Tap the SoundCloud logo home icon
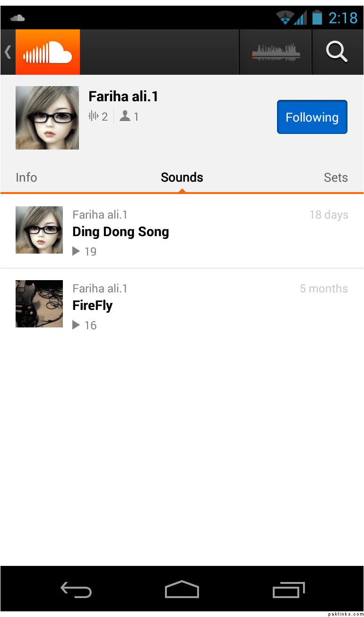Image resolution: width=364 pixels, height=617 pixels. 48,52
